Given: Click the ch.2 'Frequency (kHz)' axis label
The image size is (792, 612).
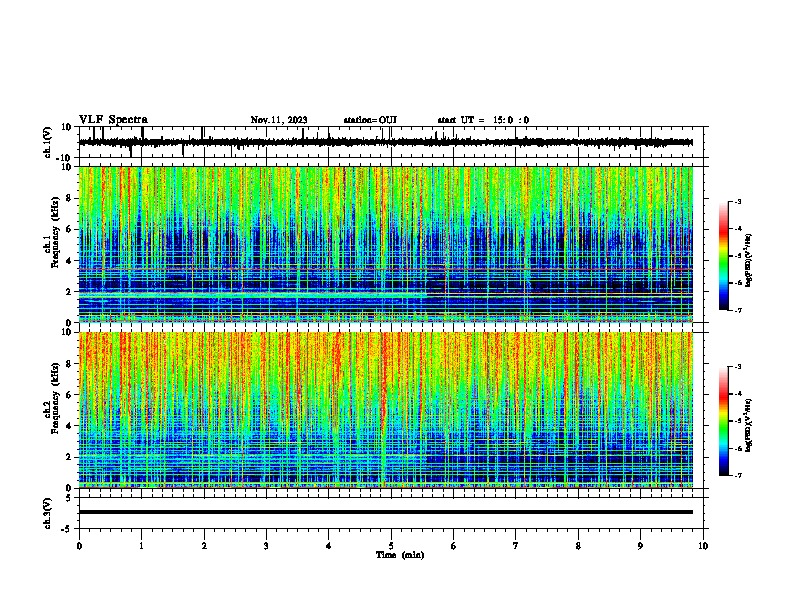Looking at the screenshot, I should coord(55,398).
